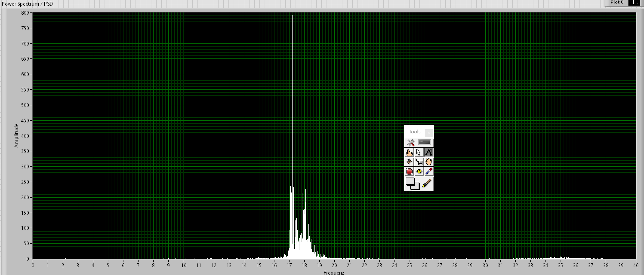Select the Object Shortcut Menu tool
The image size is (644, 275).
click(x=419, y=162)
